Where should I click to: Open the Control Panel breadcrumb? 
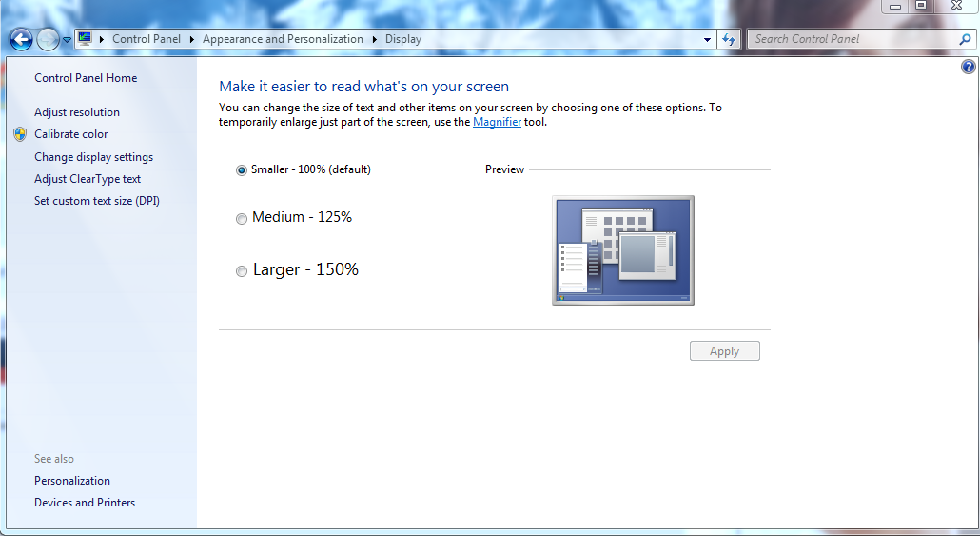point(147,39)
